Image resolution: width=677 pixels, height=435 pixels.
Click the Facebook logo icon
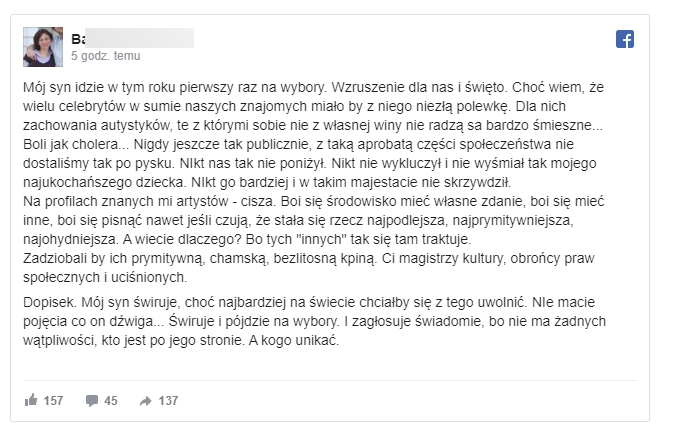pyautogui.click(x=625, y=40)
